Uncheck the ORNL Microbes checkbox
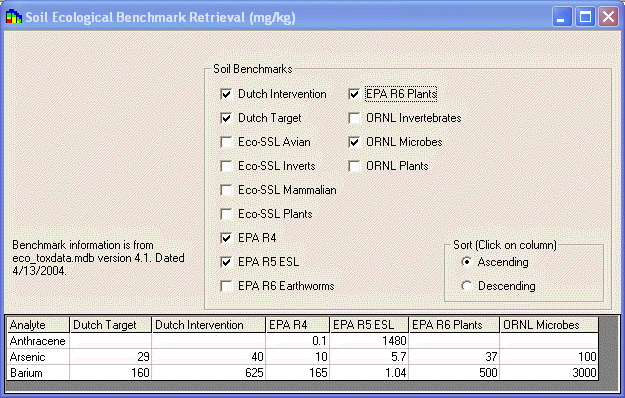 [354, 142]
